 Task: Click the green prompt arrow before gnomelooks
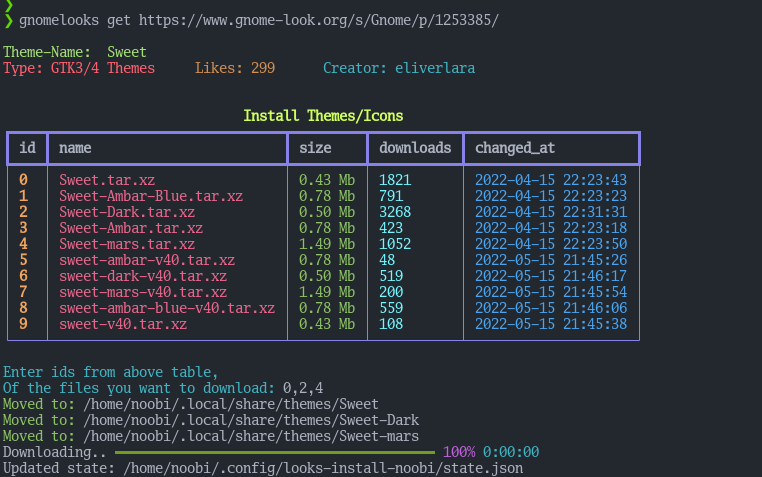[x=8, y=20]
